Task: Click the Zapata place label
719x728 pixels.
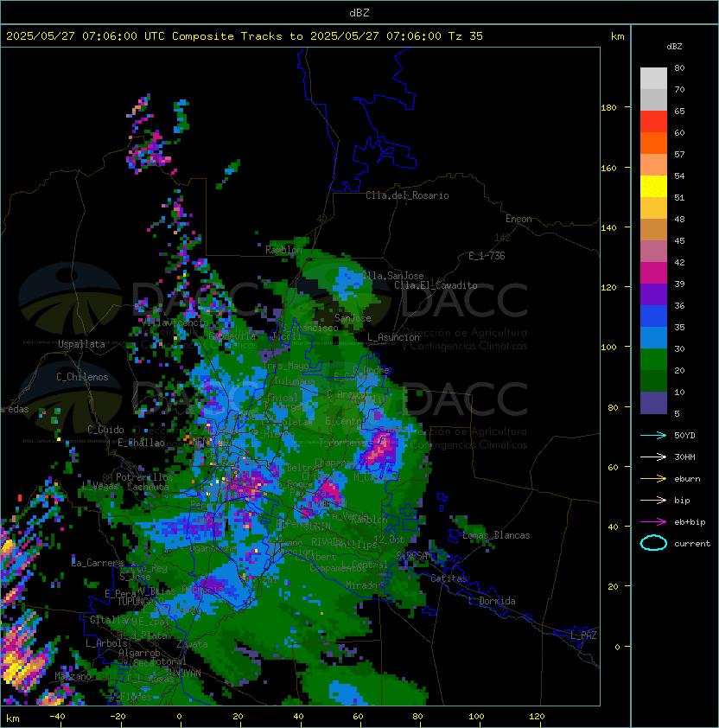Action: [x=192, y=644]
